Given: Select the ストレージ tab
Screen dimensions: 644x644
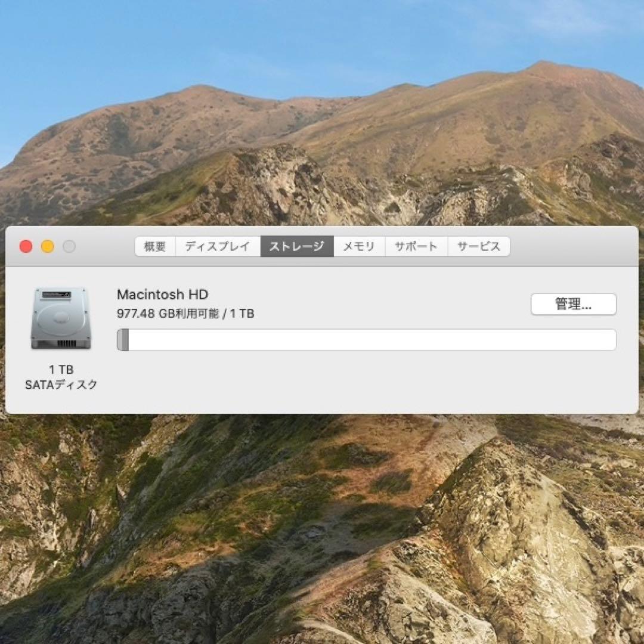Looking at the screenshot, I should (x=296, y=246).
